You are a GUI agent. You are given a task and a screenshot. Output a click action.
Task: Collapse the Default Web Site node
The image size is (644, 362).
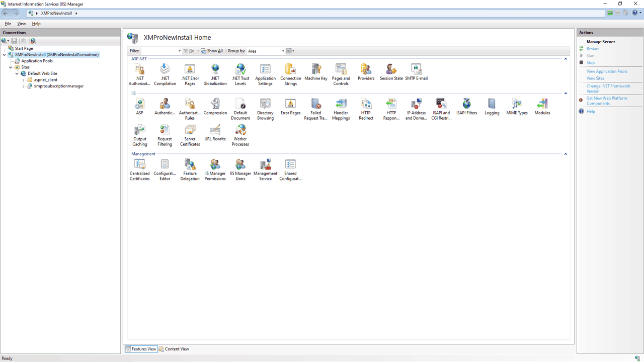17,73
